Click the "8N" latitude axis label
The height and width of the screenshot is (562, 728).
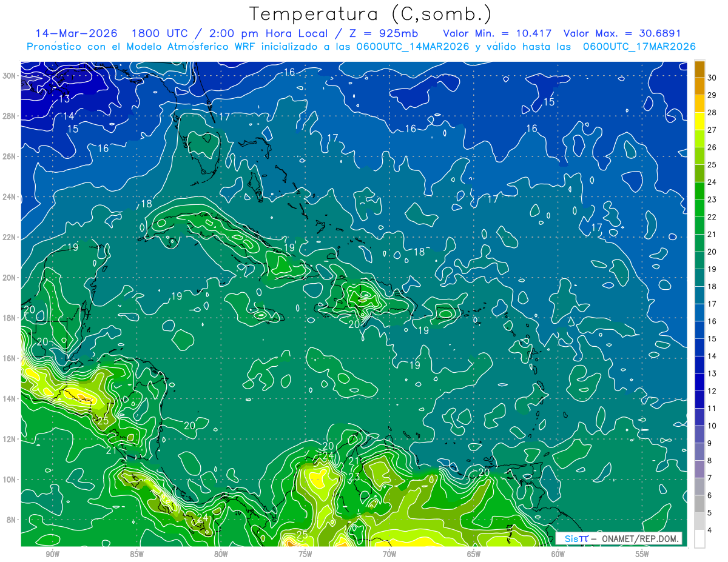(12, 520)
